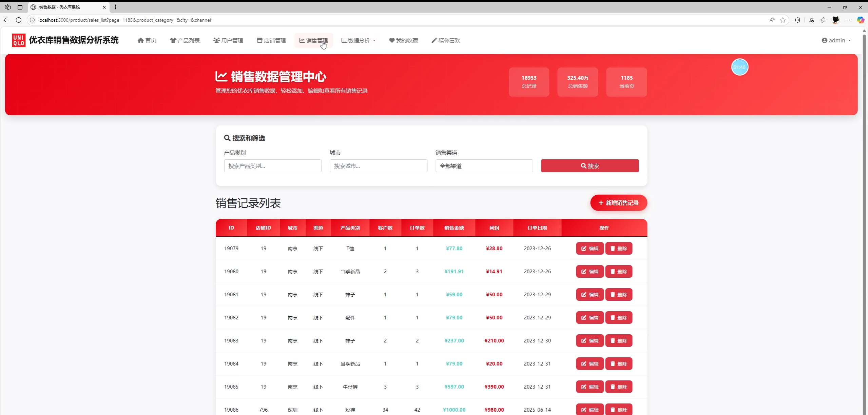Click profit ¥210.00 cell
The image size is (868, 415).
(x=494, y=341)
